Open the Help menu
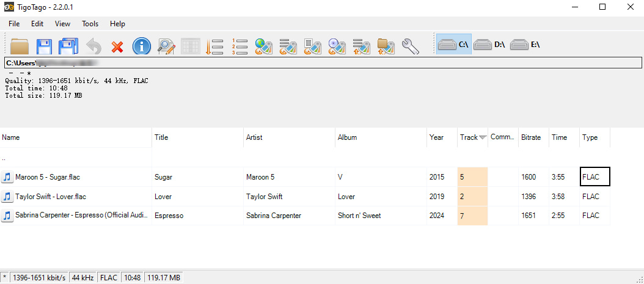Screen dimensions: 644x284 pos(117,24)
